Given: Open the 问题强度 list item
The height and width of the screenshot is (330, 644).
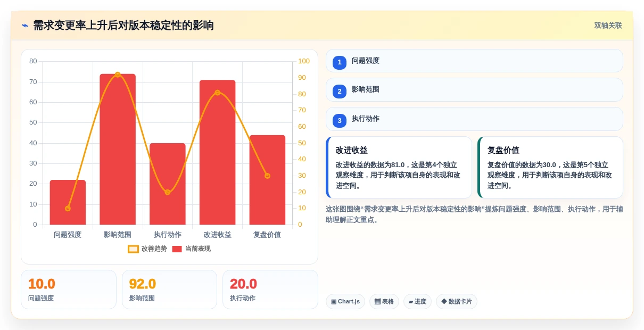Looking at the screenshot, I should pos(474,61).
